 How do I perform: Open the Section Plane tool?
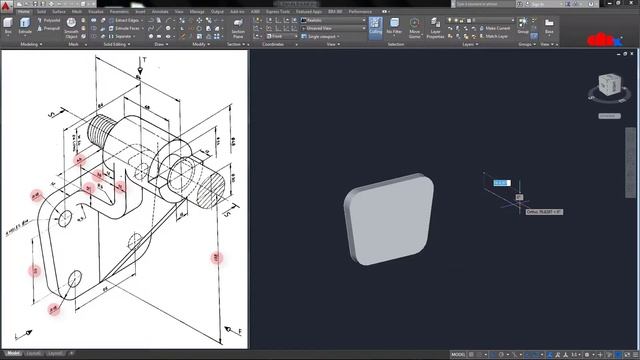click(238, 28)
